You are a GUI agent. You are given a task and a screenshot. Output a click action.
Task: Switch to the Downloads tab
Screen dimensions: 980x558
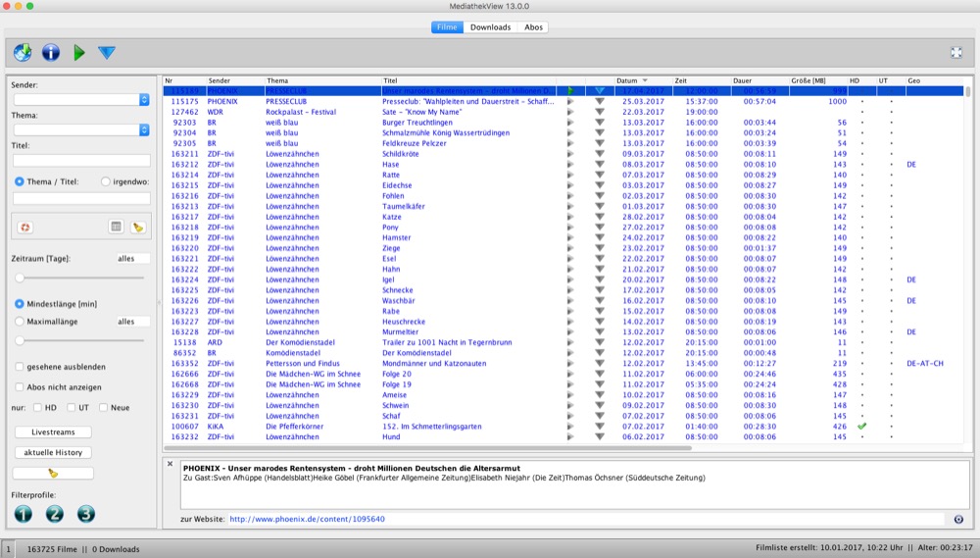[x=491, y=27]
